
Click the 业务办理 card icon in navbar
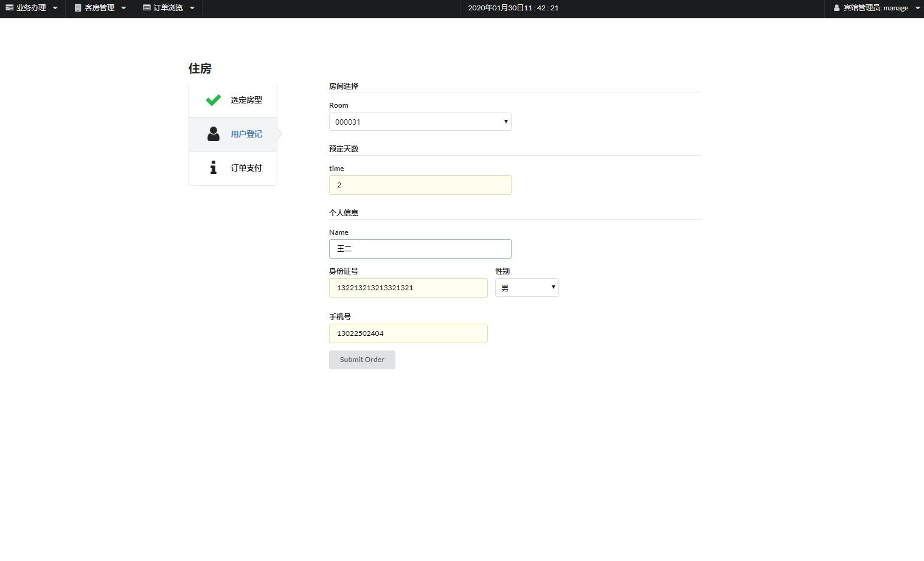click(10, 8)
